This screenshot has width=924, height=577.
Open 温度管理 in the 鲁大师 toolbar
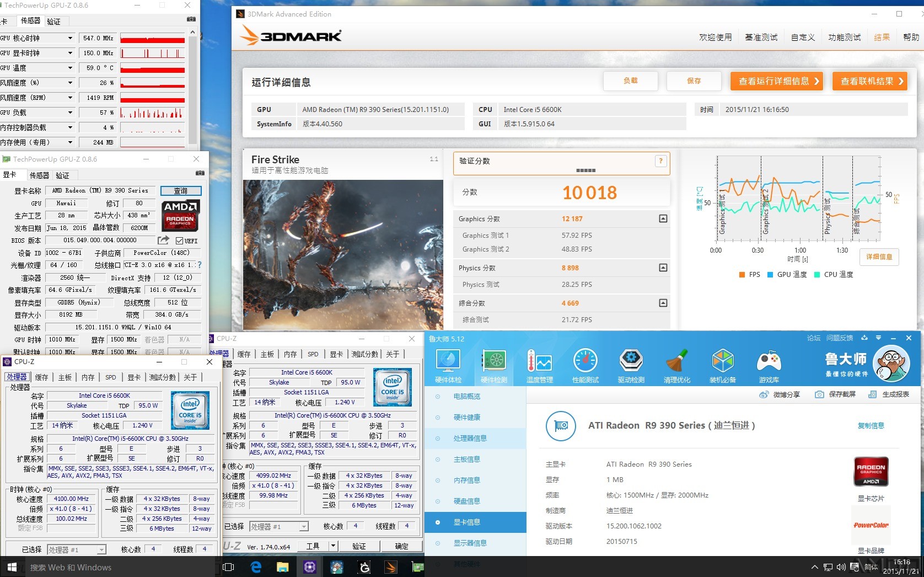click(540, 366)
